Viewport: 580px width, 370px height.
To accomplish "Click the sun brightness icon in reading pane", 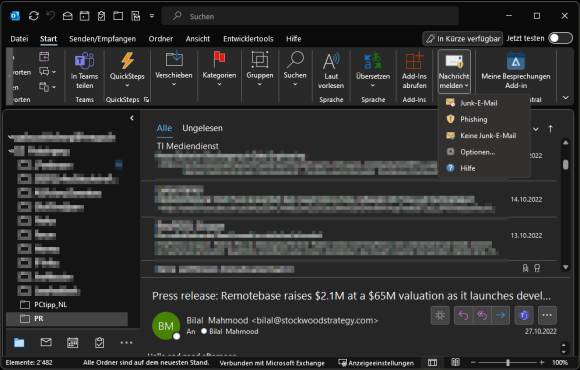I will 440,315.
